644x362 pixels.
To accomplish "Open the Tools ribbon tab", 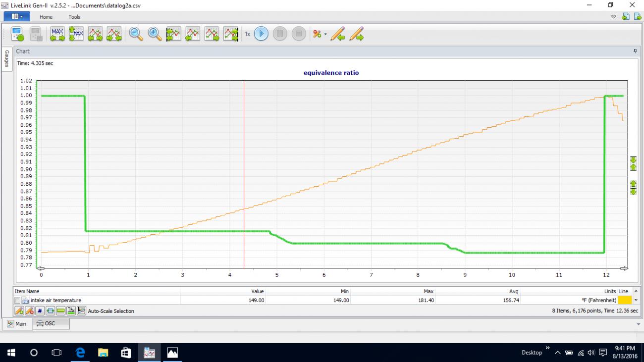I will (x=74, y=17).
